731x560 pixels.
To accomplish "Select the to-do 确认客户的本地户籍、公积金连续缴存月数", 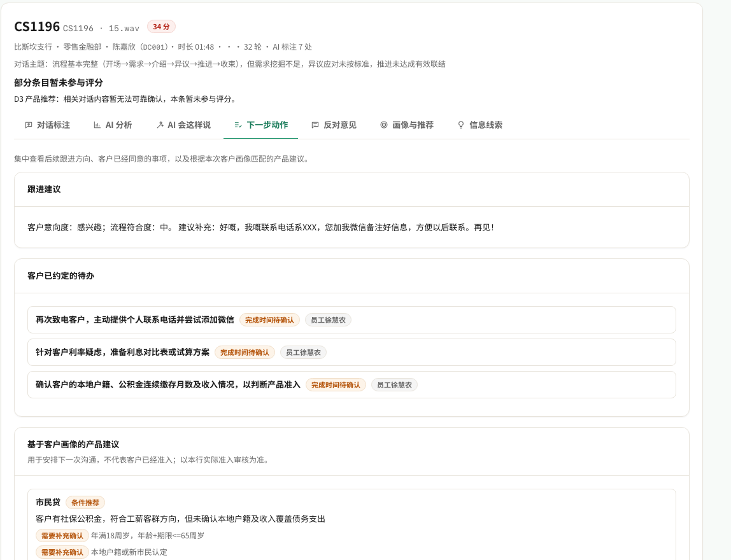I will coord(351,385).
